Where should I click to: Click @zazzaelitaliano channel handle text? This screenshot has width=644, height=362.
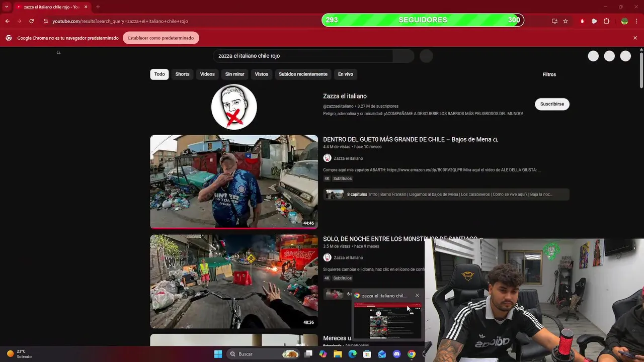[338, 106]
